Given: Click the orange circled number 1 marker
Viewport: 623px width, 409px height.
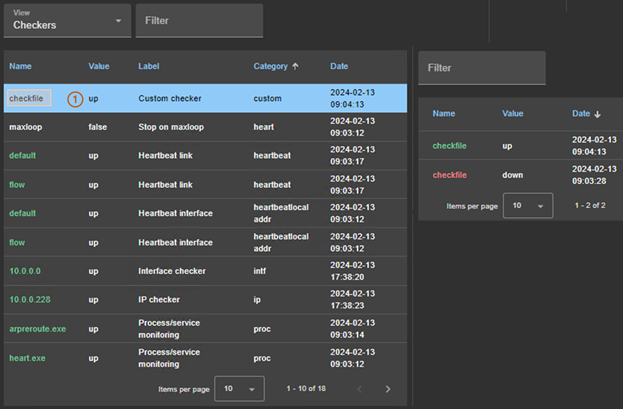Looking at the screenshot, I should point(74,99).
